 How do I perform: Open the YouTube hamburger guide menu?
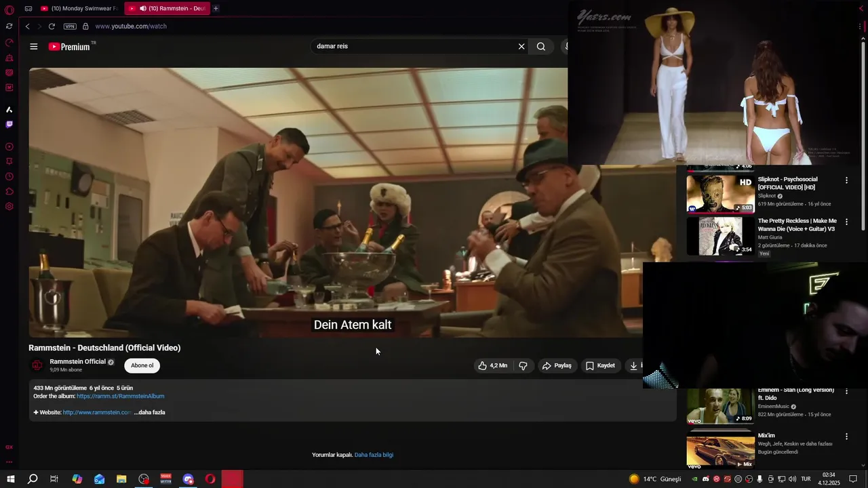click(x=34, y=47)
